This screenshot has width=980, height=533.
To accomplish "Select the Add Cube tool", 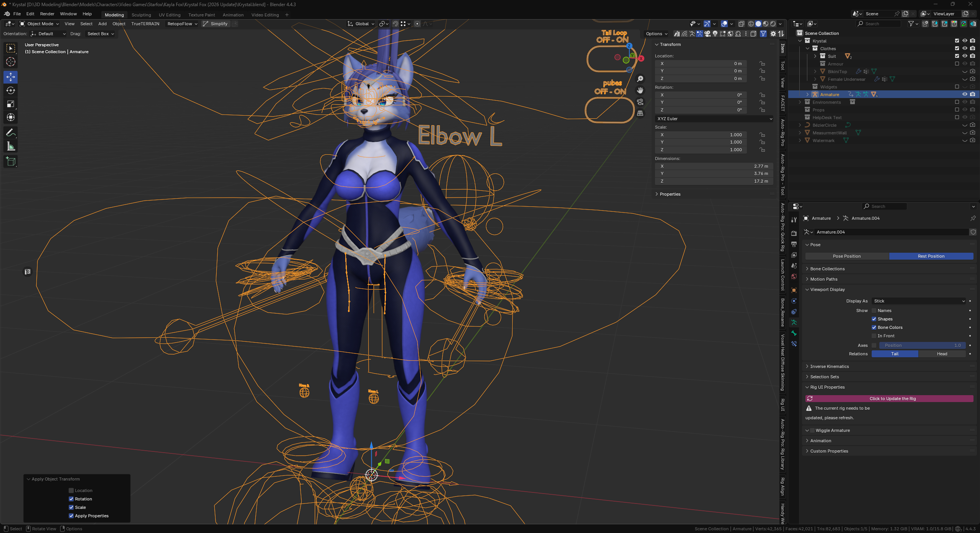I will coord(11,162).
